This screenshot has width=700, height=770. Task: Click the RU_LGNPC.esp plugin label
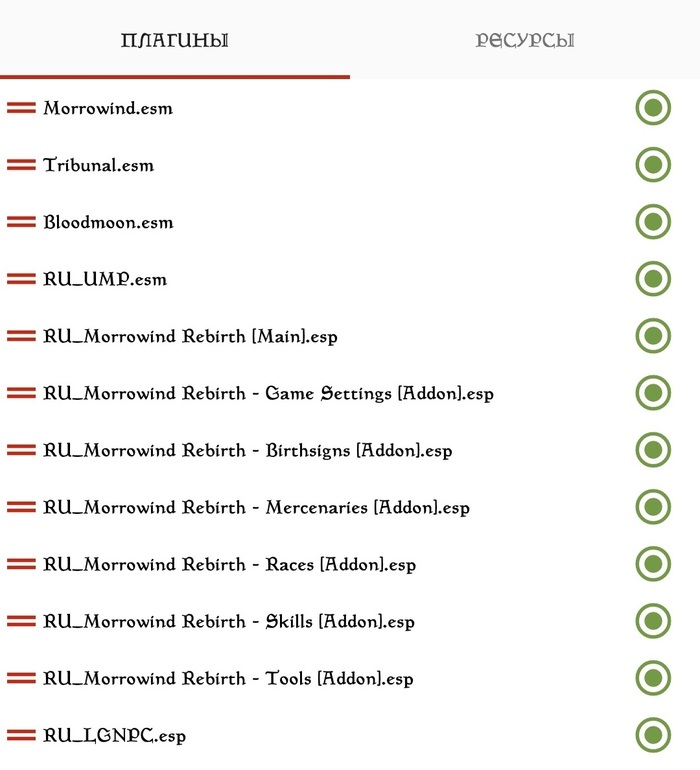[x=114, y=735]
